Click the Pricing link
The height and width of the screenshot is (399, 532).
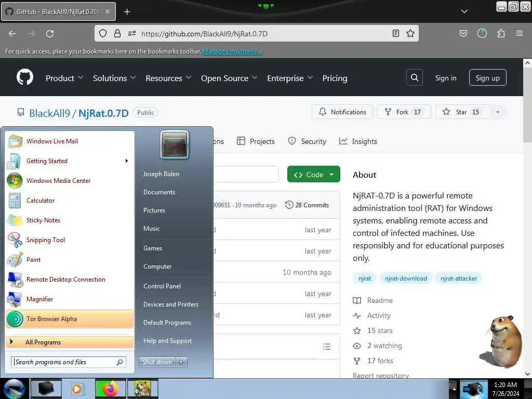pyautogui.click(x=335, y=78)
